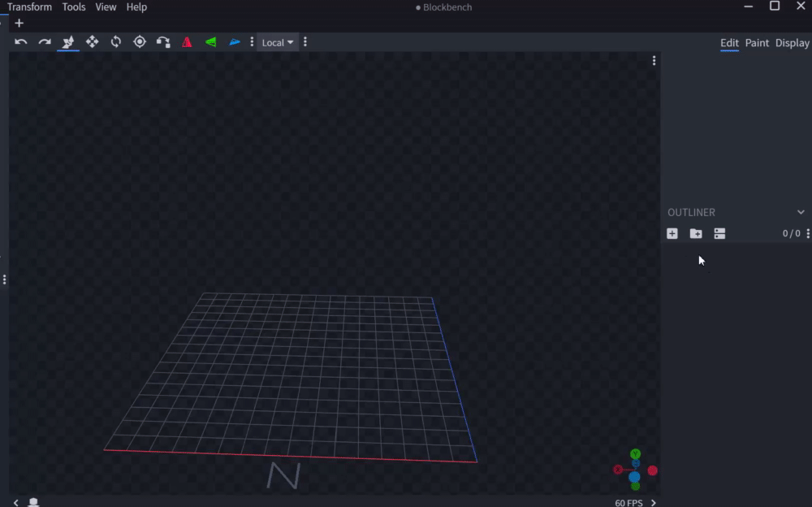Switch to the Display mode tab
Viewport: 812px width, 507px height.
coord(793,43)
